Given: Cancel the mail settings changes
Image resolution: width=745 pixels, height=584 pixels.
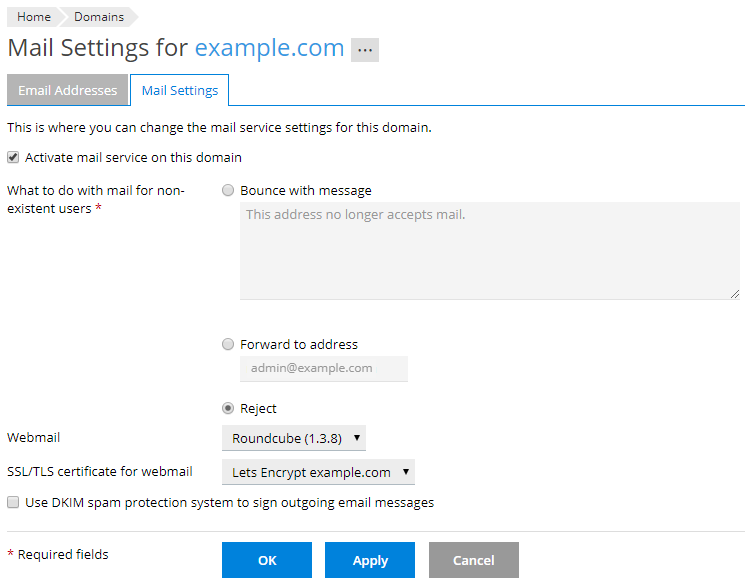Looking at the screenshot, I should coord(474,560).
